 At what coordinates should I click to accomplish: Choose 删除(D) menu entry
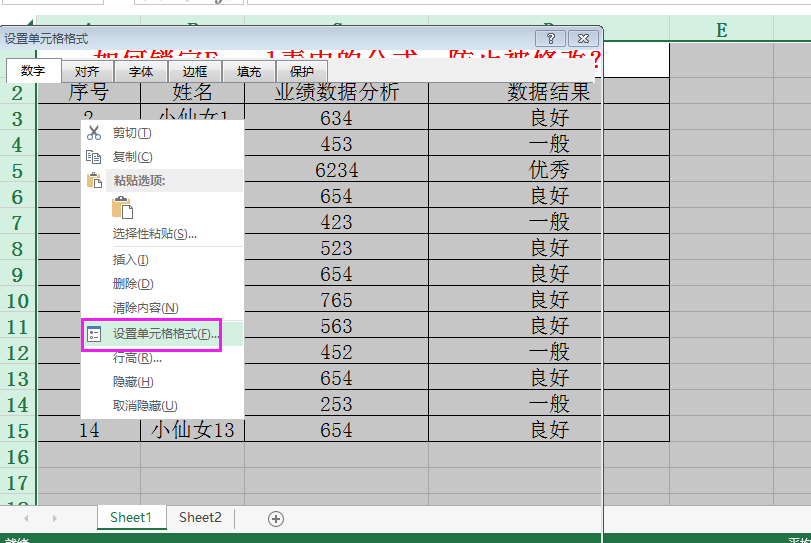coord(162,283)
